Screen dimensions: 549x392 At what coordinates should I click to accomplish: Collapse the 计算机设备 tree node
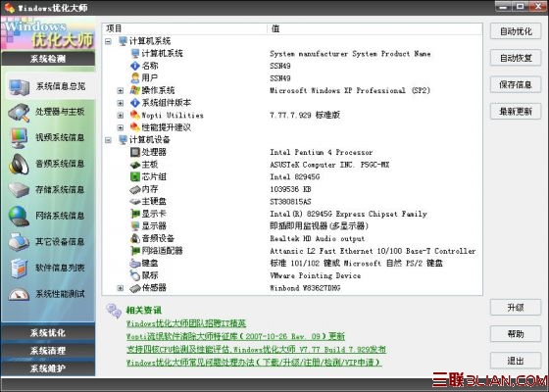click(108, 140)
